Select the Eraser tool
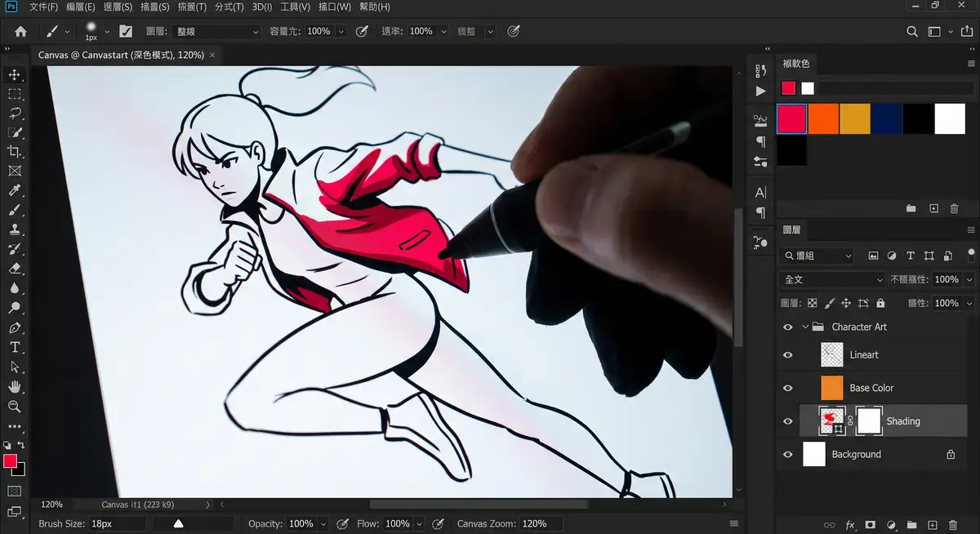This screenshot has width=980, height=534. pyautogui.click(x=15, y=269)
